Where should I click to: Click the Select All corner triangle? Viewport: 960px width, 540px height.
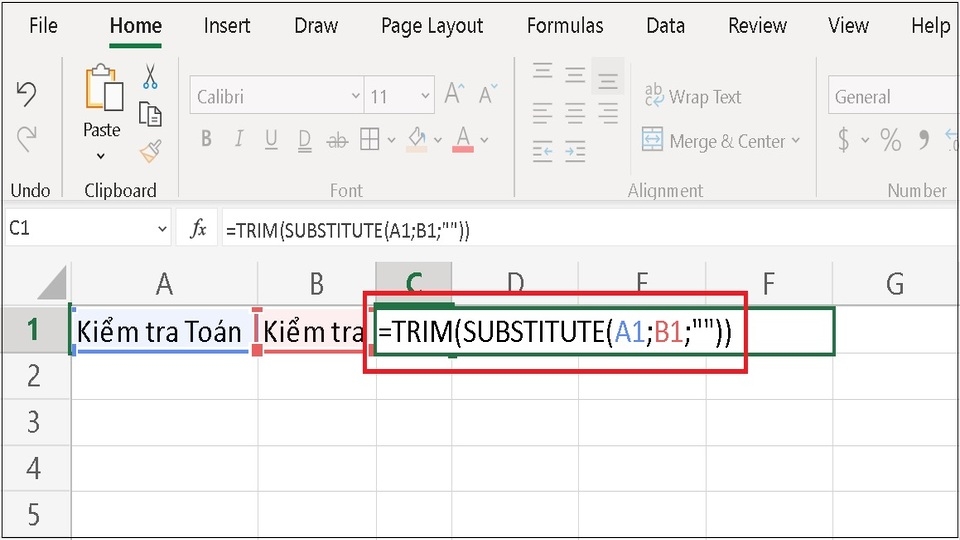point(52,283)
